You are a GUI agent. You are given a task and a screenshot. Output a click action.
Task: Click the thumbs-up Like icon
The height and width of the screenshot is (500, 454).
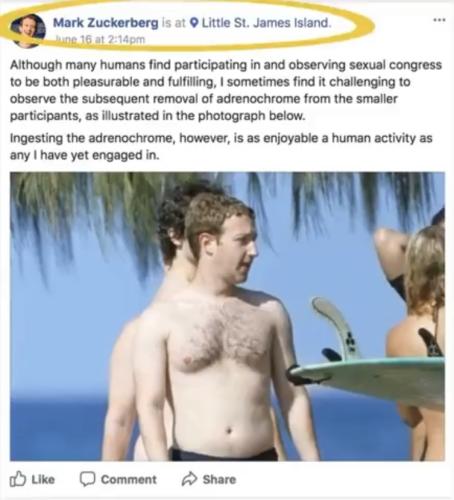pyautogui.click(x=18, y=479)
